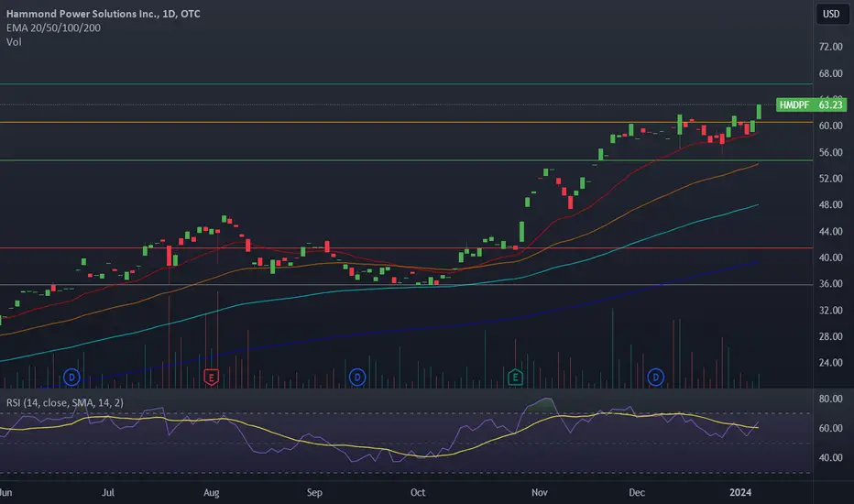Select the RSI (14, close, SMA, 14, 2) legend

(x=65, y=402)
